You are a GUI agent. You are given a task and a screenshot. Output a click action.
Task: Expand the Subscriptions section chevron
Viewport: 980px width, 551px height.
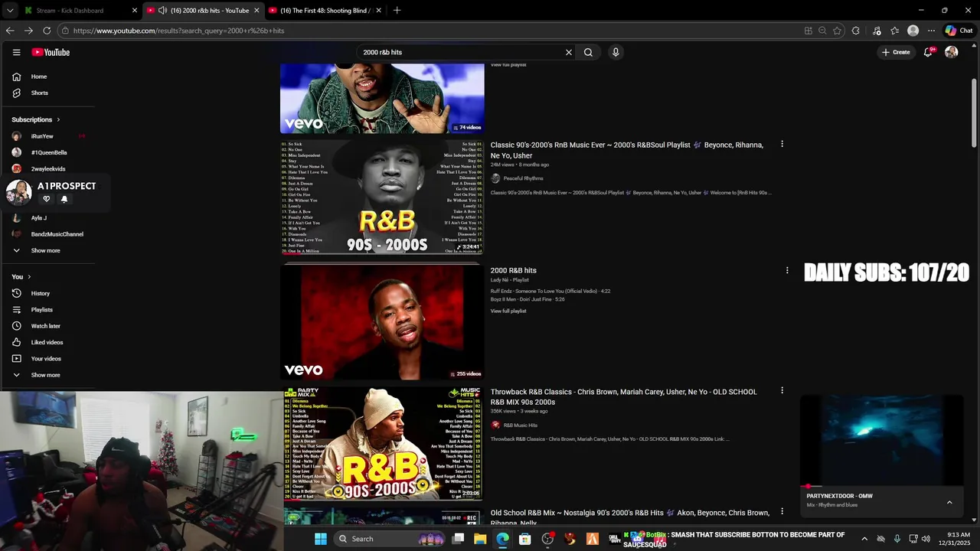pyautogui.click(x=58, y=119)
